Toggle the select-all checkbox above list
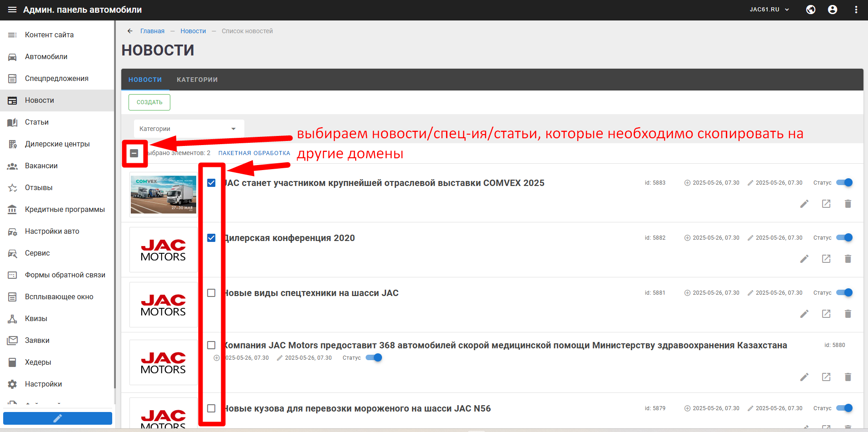Screen dimensions: 868x432 pos(134,153)
